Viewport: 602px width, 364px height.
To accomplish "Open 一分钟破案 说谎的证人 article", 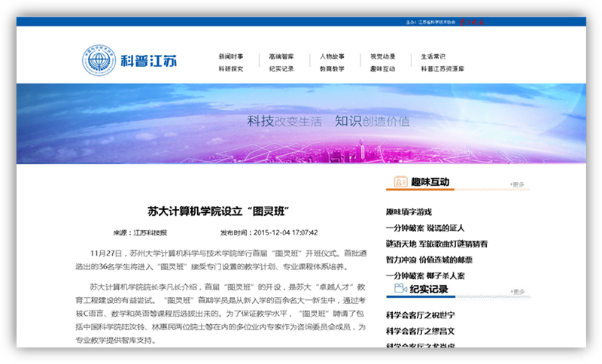I will (x=424, y=228).
